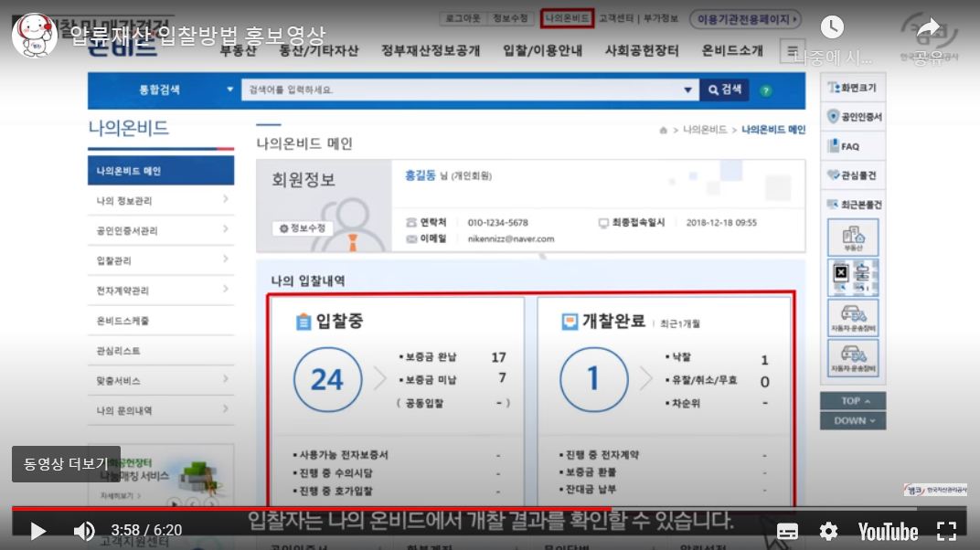Viewport: 980px width, 550px height.
Task: Expand 맞춤서비스 sidebar item
Action: coord(161,380)
